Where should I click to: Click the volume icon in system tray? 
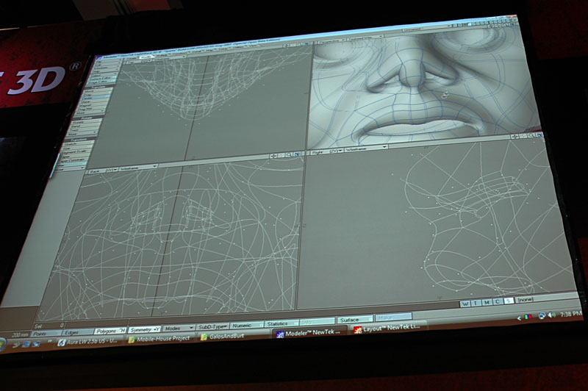[x=552, y=315]
